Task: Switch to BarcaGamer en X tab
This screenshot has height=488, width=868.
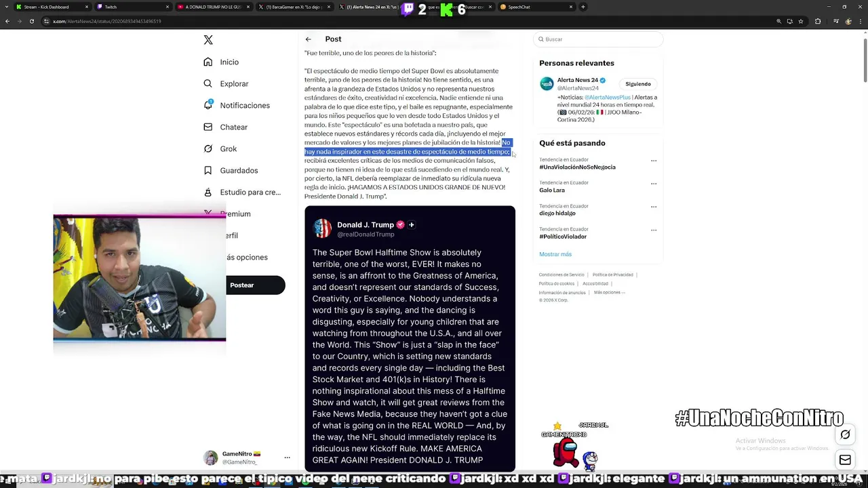Action: click(x=294, y=7)
